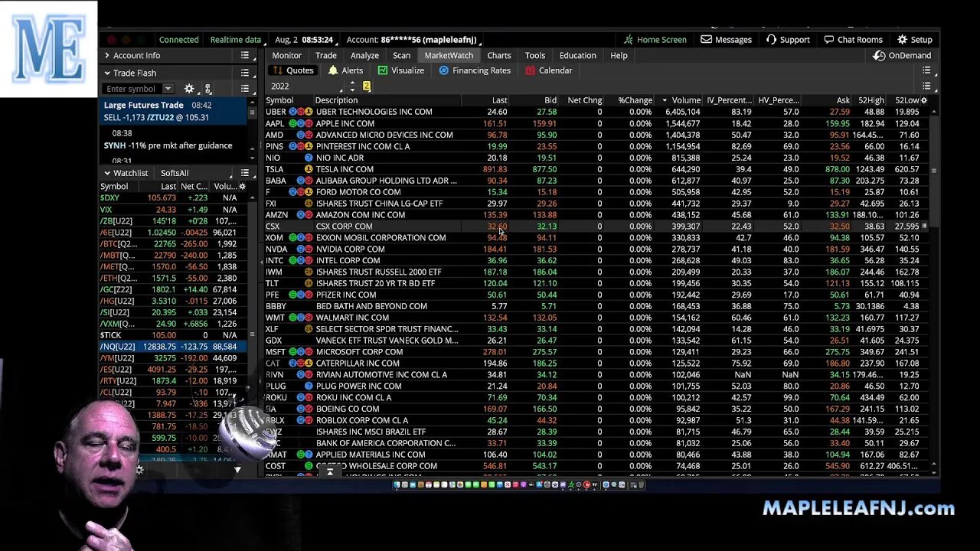Open Financing Rates icon
This screenshot has width=980, height=551.
[444, 70]
